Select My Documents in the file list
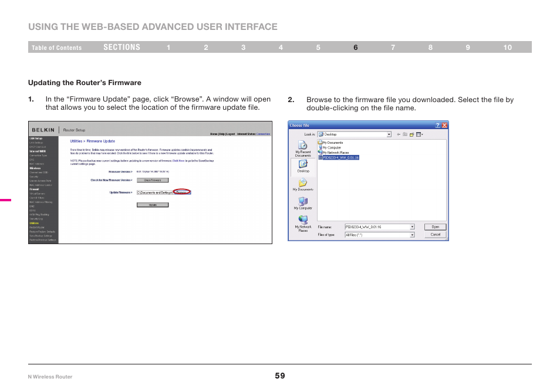Screen dimensions: 560x392 [330, 143]
